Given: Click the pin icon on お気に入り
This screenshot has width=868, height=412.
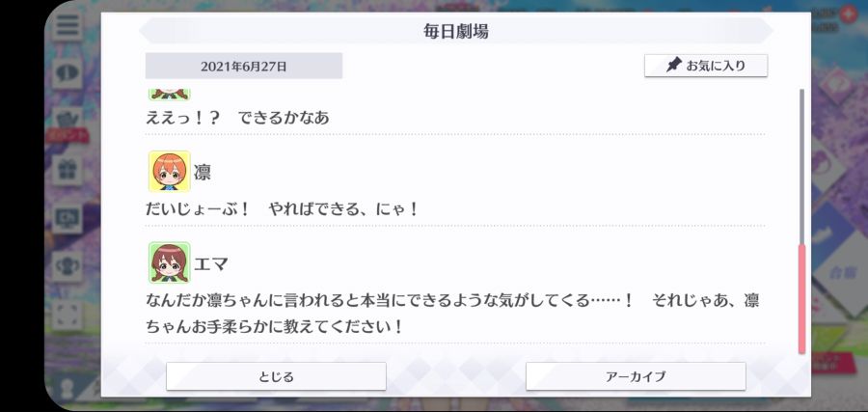Looking at the screenshot, I should click(x=674, y=66).
